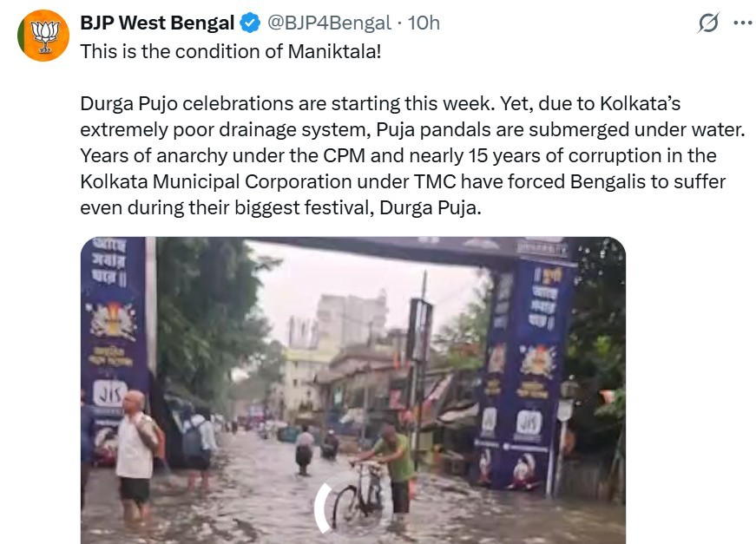The image size is (756, 544).
Task: Click the emblem on the right blue pillar
Action: pos(537,359)
